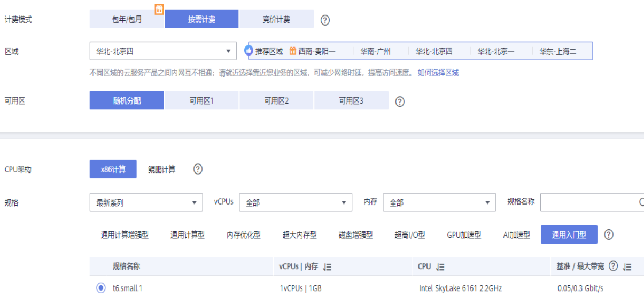Select 鲲鹏计算 CPU architecture
This screenshot has height=298, width=644.
[x=161, y=169]
